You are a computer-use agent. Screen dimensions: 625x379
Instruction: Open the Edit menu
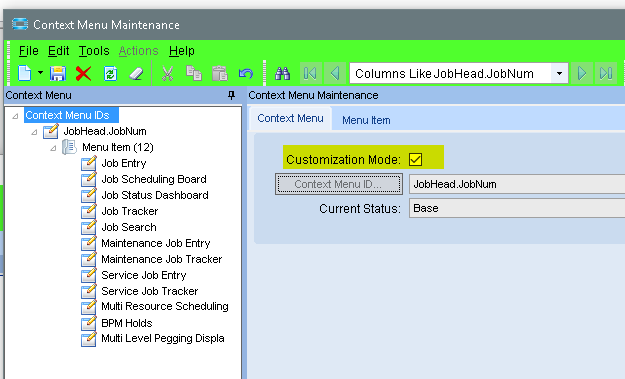point(59,51)
